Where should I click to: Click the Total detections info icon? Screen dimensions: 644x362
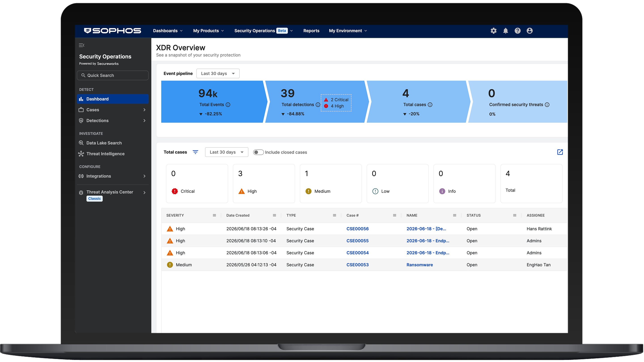(318, 105)
